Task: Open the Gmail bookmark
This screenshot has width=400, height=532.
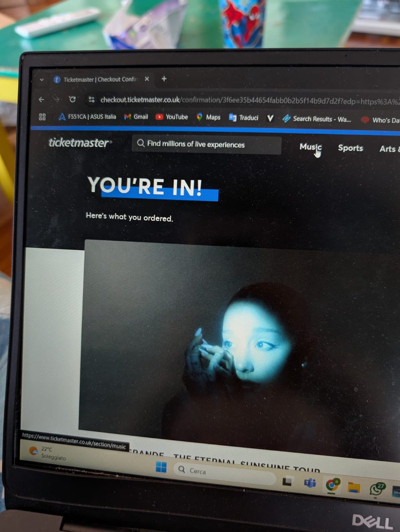Action: click(136, 117)
